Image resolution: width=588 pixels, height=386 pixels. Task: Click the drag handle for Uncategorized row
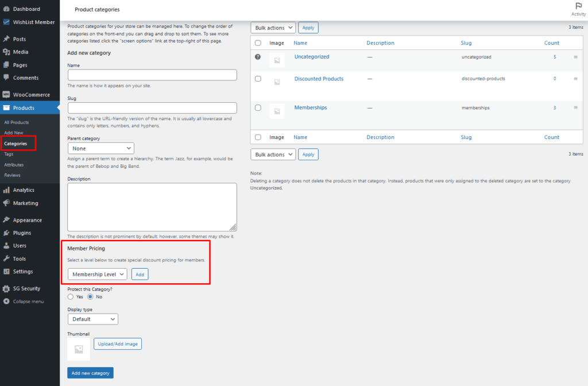click(x=575, y=57)
